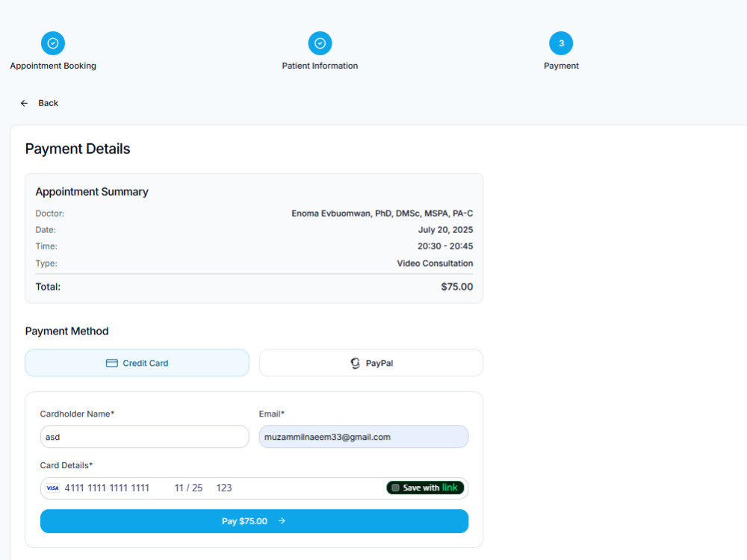Click the Payment step label
Image resolution: width=747 pixels, height=560 pixels.
coord(561,66)
